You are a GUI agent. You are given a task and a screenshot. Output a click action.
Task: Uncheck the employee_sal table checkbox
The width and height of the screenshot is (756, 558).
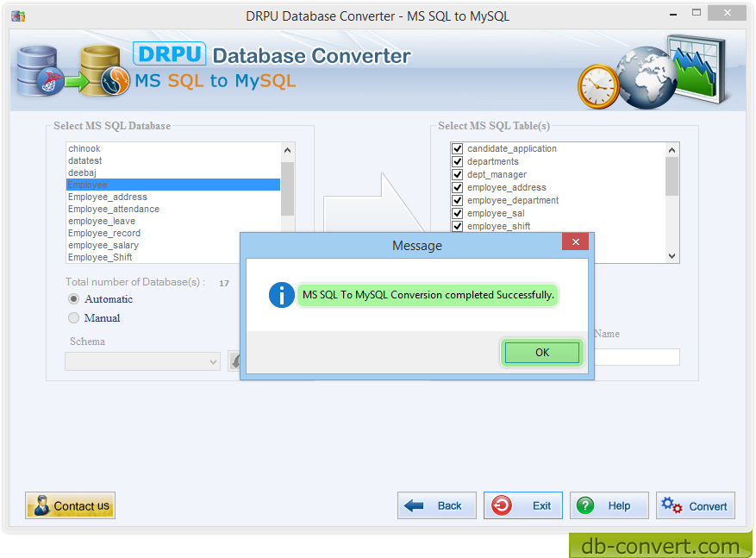click(458, 213)
